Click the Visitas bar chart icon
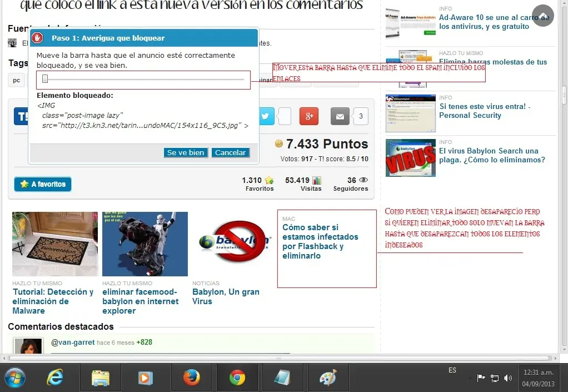Viewport: 568px width, 392px height. coord(317,180)
